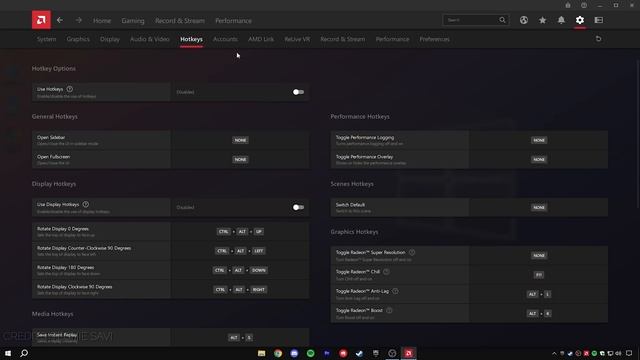Open Chrome from the taskbar
640x360 pixels.
pos(278,353)
